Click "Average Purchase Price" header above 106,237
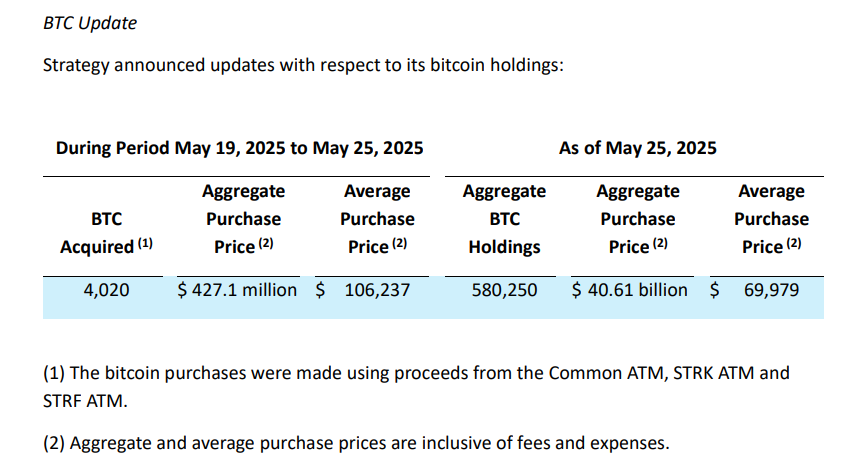The image size is (844, 471). tap(377, 218)
